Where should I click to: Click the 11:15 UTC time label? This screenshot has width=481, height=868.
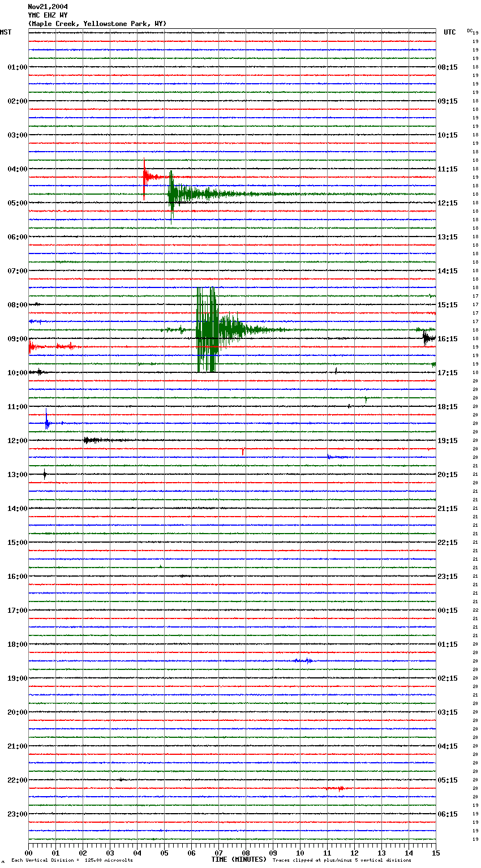point(448,169)
